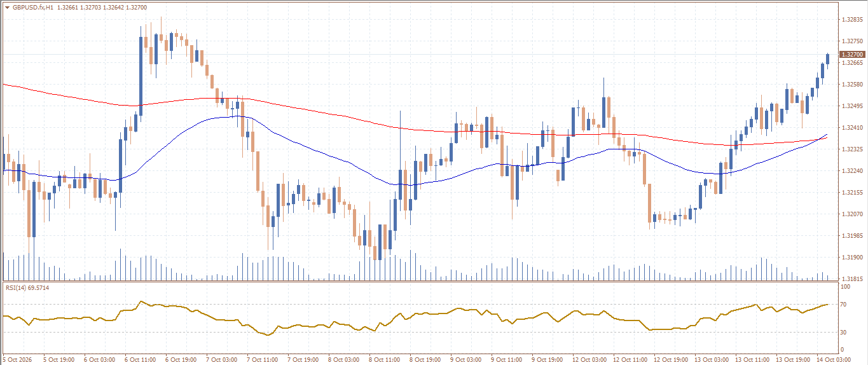Click price axis label 1.31815

pyautogui.click(x=851, y=279)
